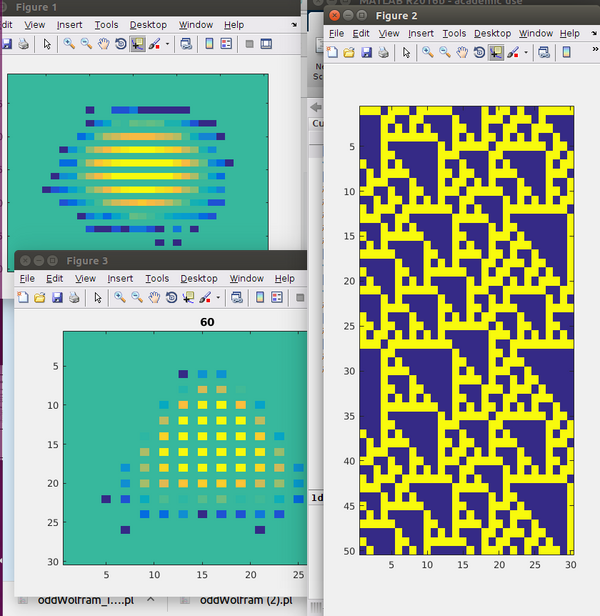This screenshot has width=600, height=616.
Task: Click Open File folder icon in Figure 2
Action: click(x=349, y=52)
